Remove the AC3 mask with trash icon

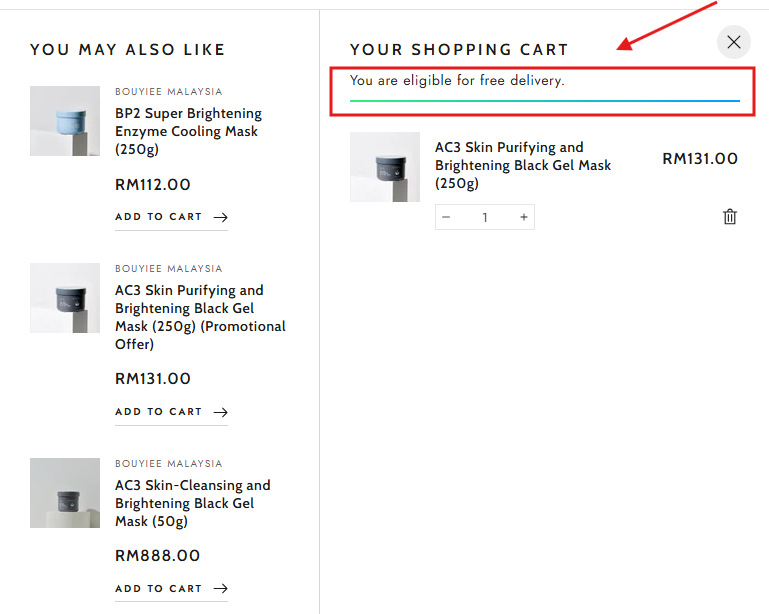(x=730, y=217)
